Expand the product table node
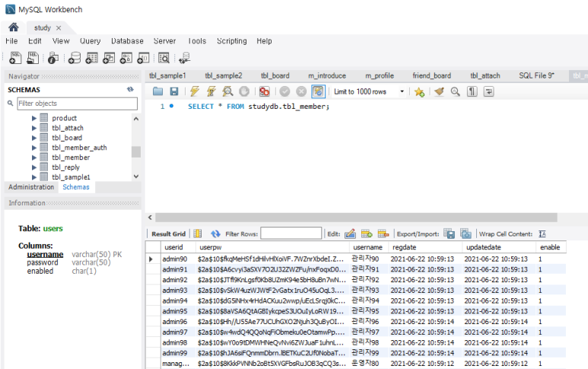588x369 pixels. [x=34, y=118]
